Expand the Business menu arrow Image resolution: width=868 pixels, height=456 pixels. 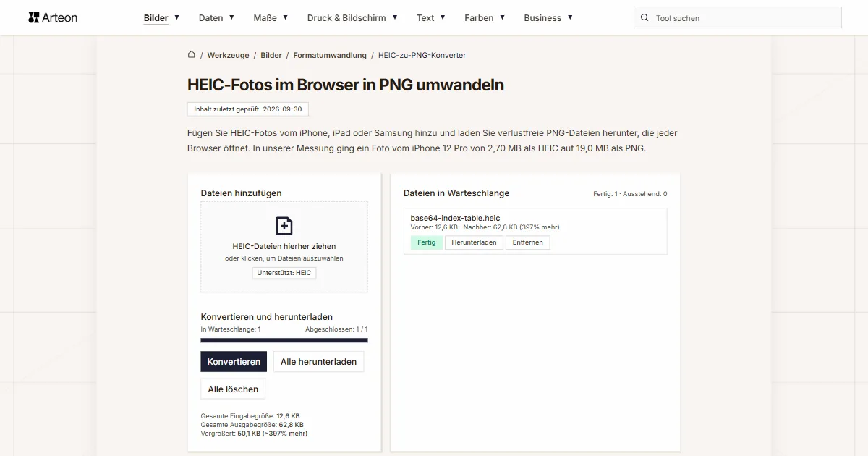570,17
